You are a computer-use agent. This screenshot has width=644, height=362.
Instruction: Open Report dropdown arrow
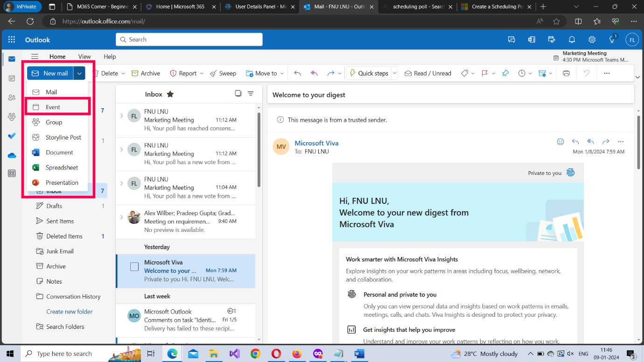click(x=202, y=73)
